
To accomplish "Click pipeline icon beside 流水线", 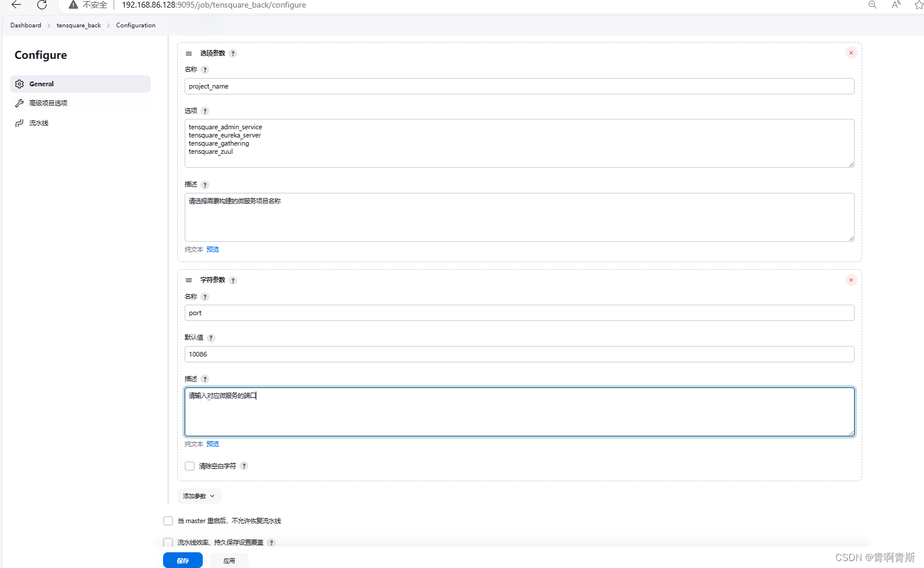I will [19, 123].
